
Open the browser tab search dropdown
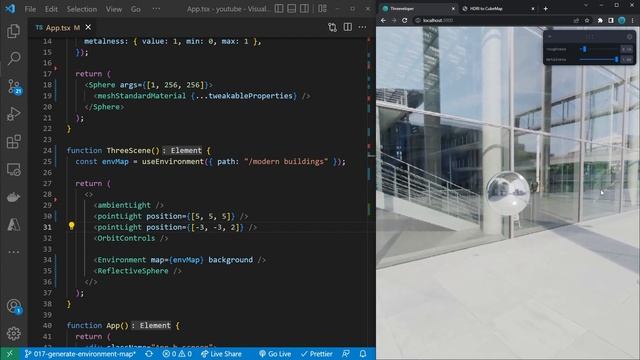(586, 6)
